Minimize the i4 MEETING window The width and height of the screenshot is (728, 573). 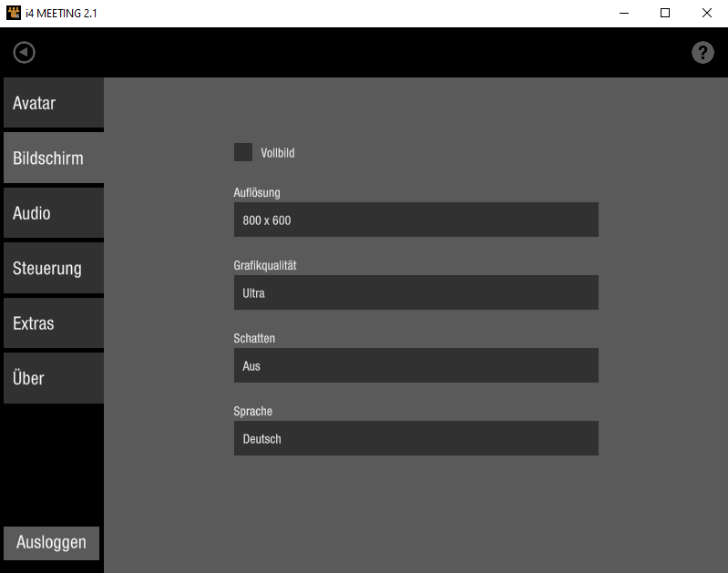[624, 13]
